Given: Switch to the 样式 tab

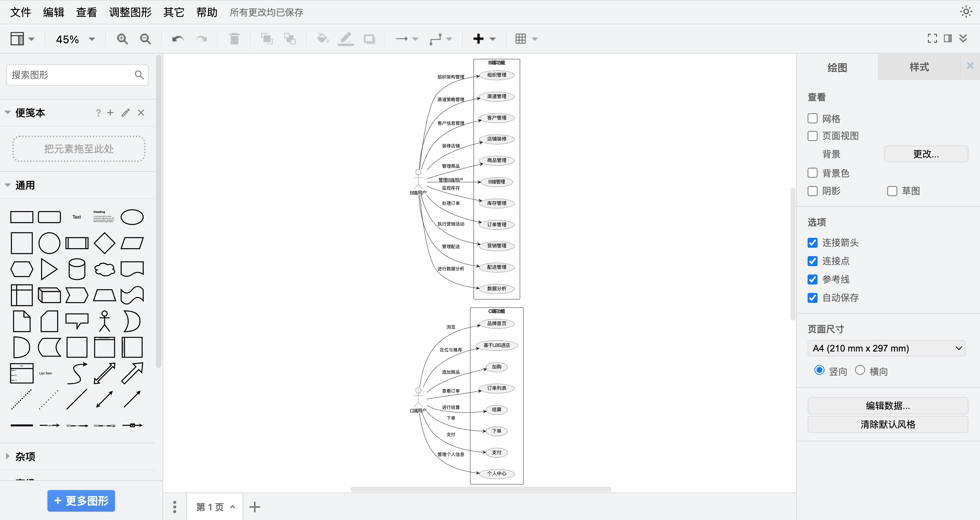Looking at the screenshot, I should click(x=919, y=67).
